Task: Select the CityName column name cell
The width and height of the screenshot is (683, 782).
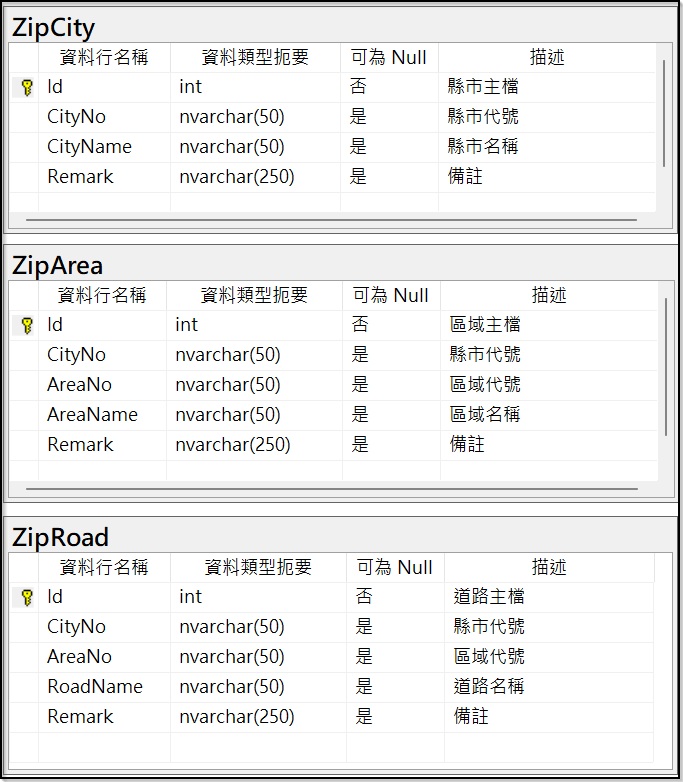Action: 104,147
